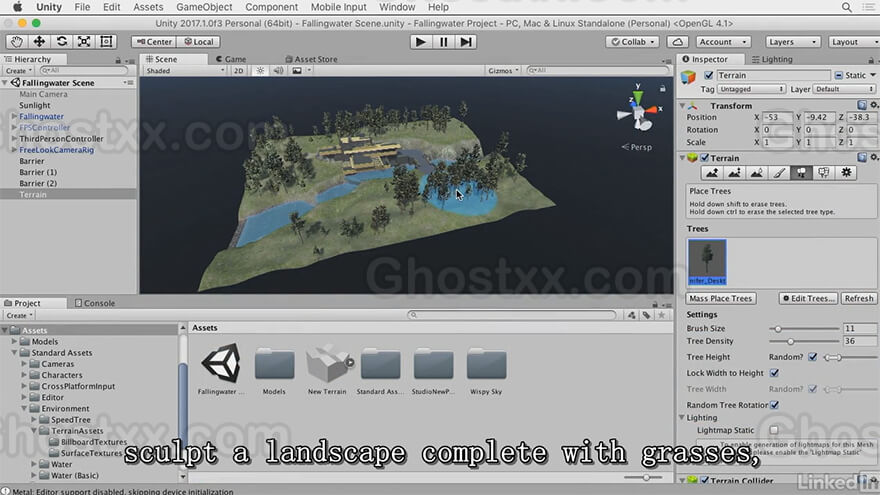This screenshot has height=495, width=880.
Task: Open macOS Spotlight search
Action: click(846, 7)
